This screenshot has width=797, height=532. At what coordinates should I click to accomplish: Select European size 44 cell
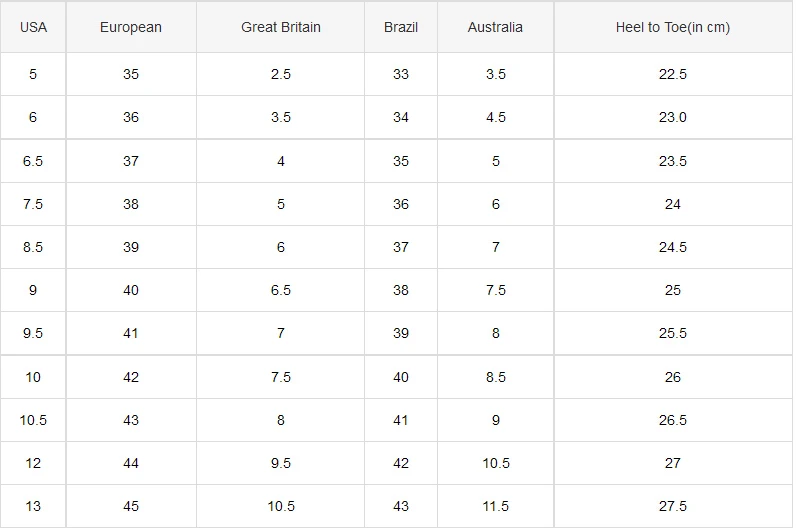click(x=131, y=463)
